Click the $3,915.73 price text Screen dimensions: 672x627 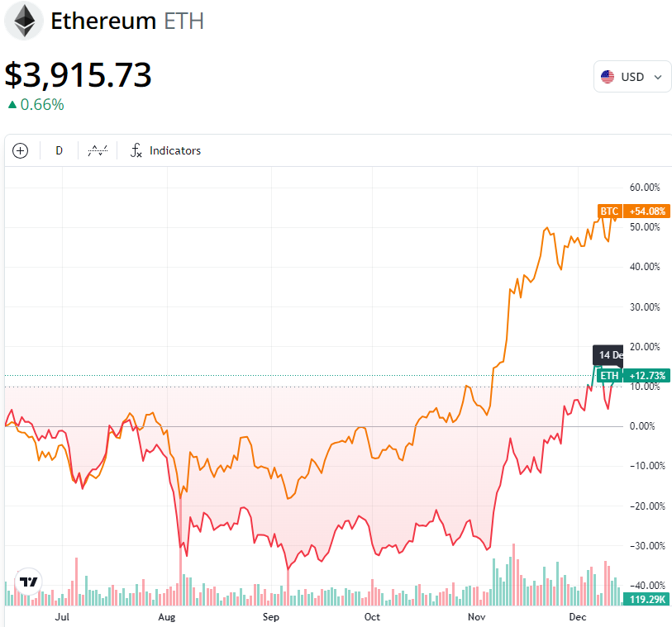(79, 74)
